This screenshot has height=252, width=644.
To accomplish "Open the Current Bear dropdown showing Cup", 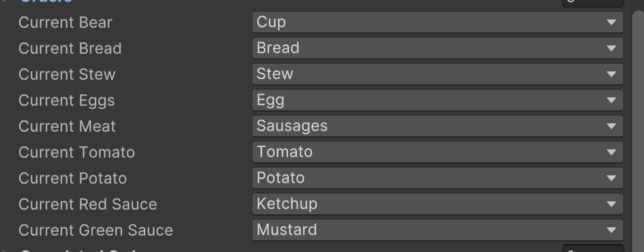I will pyautogui.click(x=438, y=22).
